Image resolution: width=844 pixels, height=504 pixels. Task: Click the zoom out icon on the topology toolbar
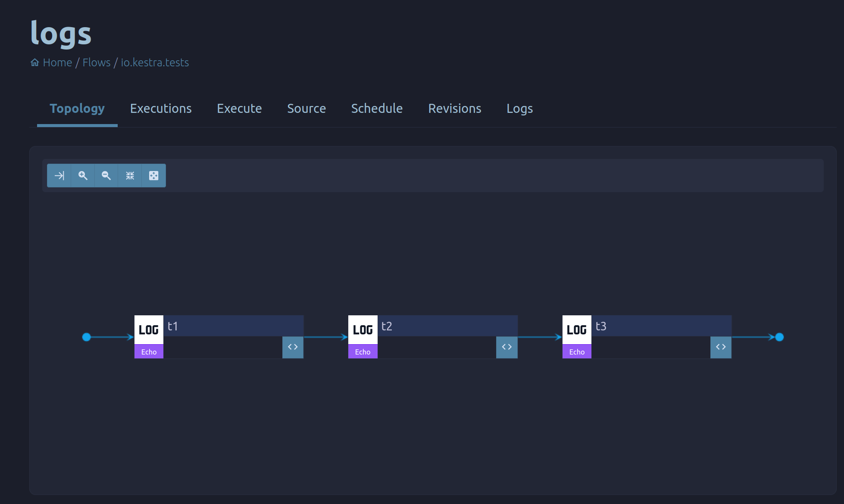pyautogui.click(x=106, y=175)
